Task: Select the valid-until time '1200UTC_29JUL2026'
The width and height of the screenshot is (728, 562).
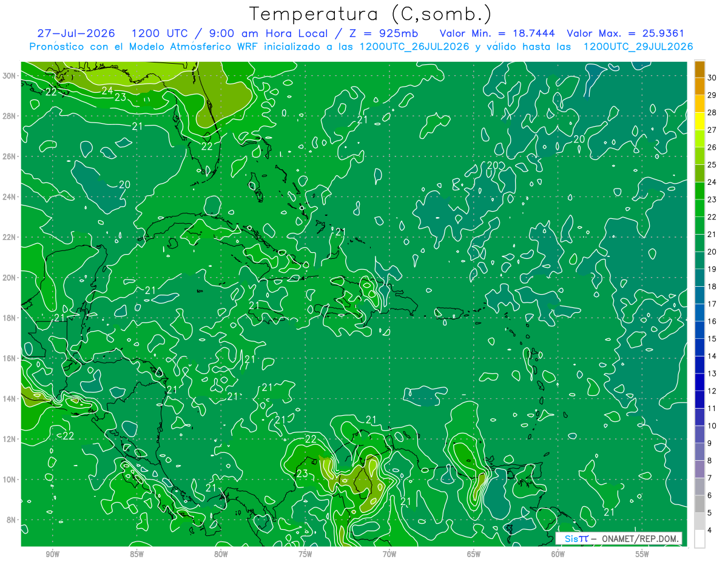Action: (x=638, y=47)
